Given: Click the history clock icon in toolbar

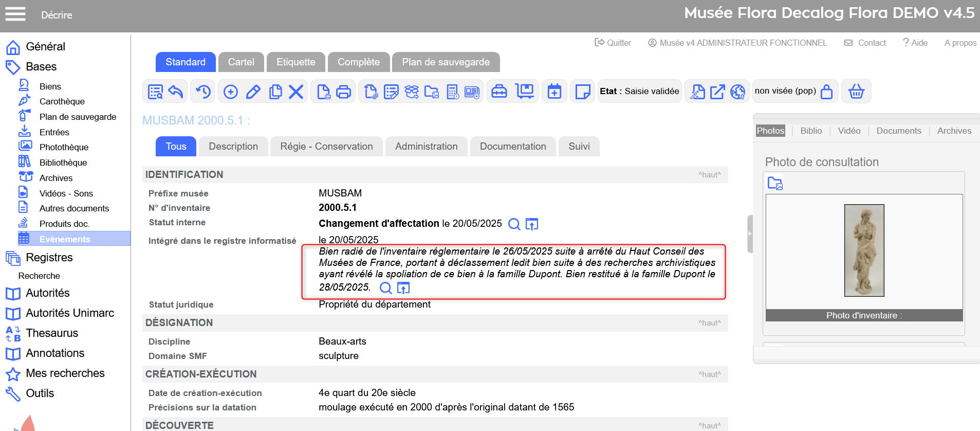Looking at the screenshot, I should click(203, 92).
